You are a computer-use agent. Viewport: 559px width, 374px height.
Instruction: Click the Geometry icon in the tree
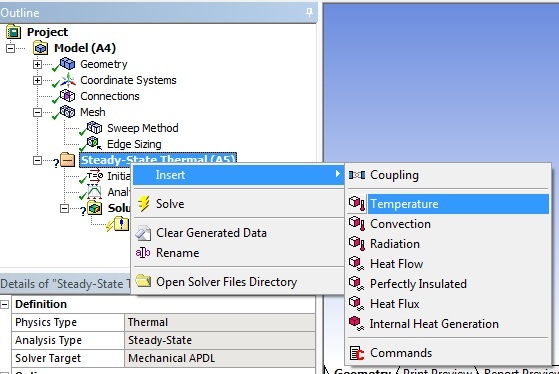(x=67, y=64)
